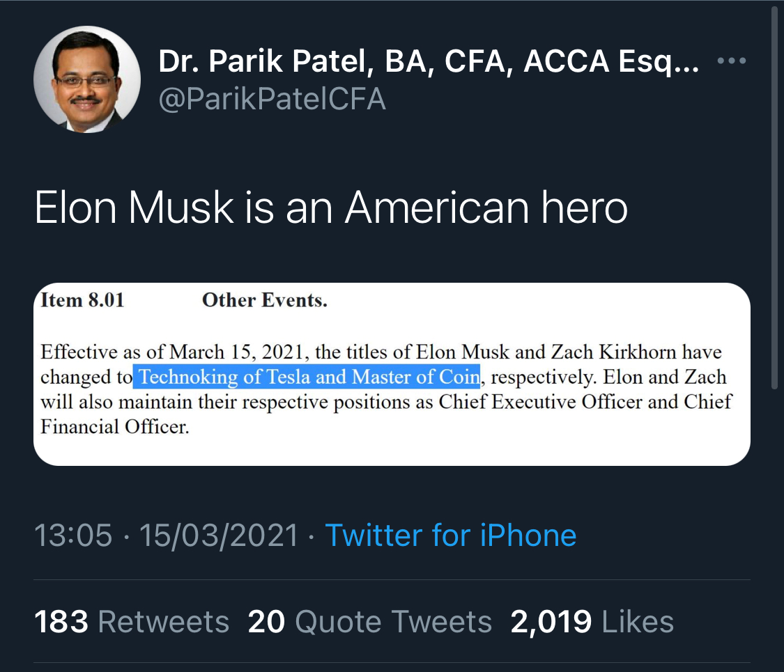Click the vertical scrollbar thumb
This screenshot has width=784, height=672.
(774, 195)
